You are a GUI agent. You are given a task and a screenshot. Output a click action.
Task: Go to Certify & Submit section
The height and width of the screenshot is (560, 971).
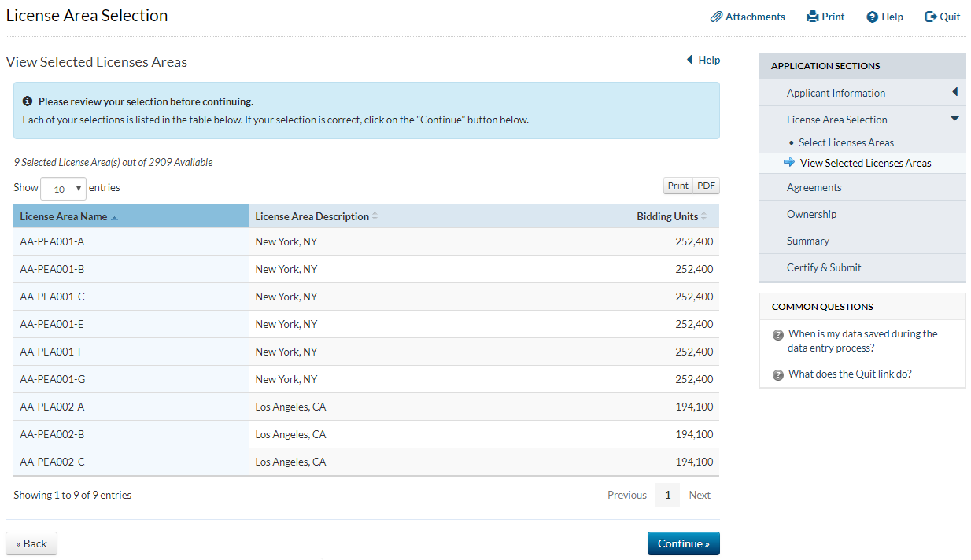[x=824, y=267]
